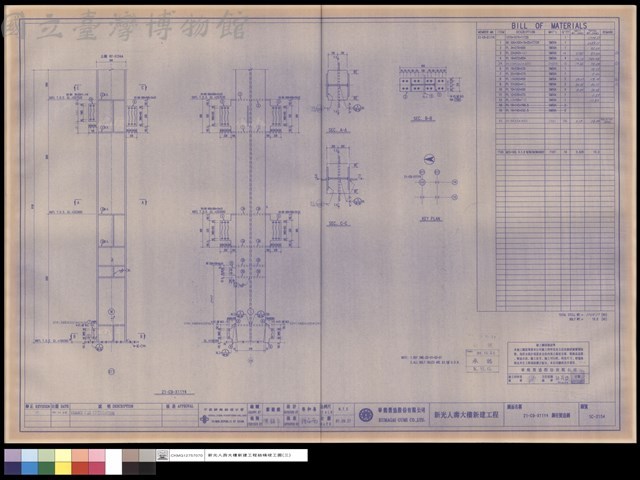Click the red approval stamp box
The width and height of the screenshot is (640, 480).
482,361
